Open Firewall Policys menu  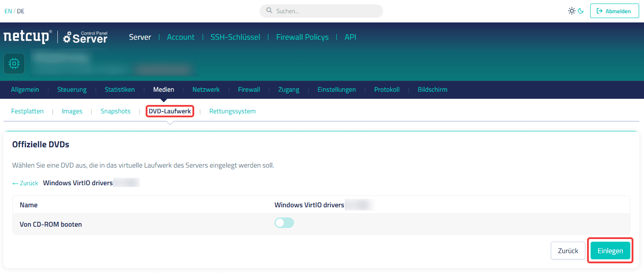click(302, 37)
